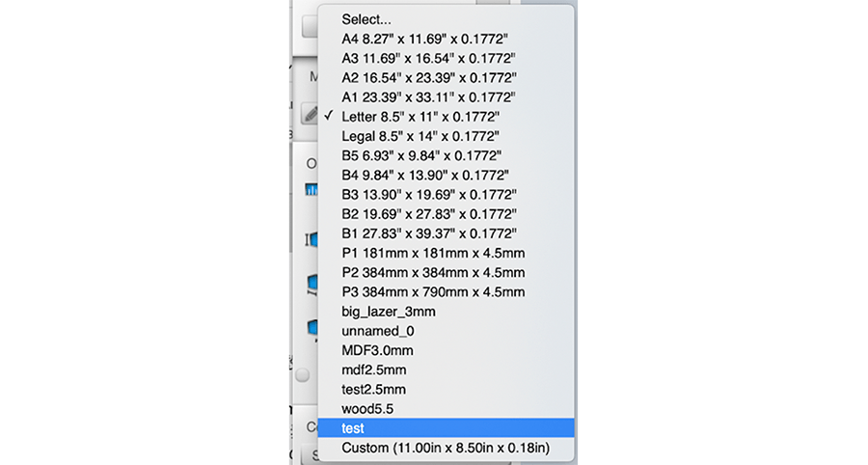Select B4 9.84" x 13.90" size
The height and width of the screenshot is (465, 868).
point(446,175)
